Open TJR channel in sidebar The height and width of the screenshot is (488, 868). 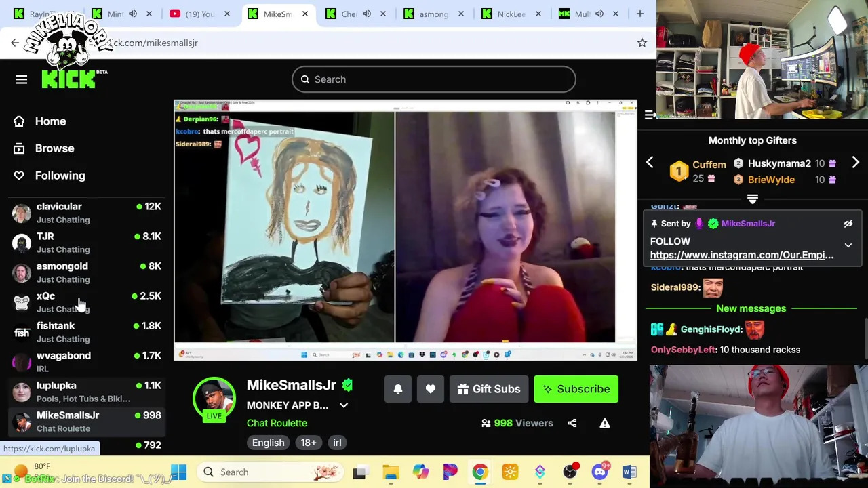coord(87,243)
